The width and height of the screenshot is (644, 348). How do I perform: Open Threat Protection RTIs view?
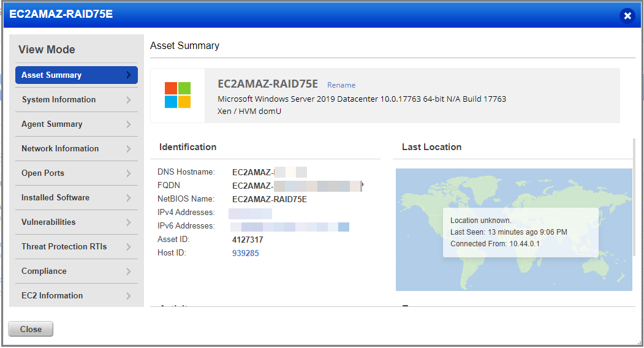(77, 246)
